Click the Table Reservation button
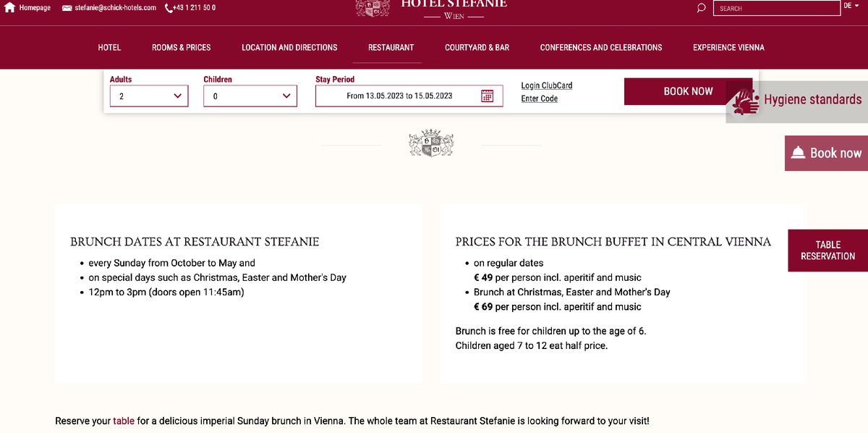The image size is (868, 433). [x=828, y=251]
